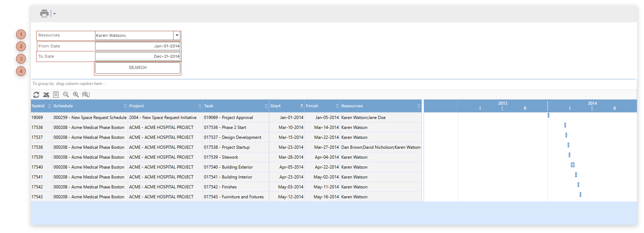644x233 pixels.
Task: Click the zoom-to-fit icon
Action: click(x=86, y=95)
